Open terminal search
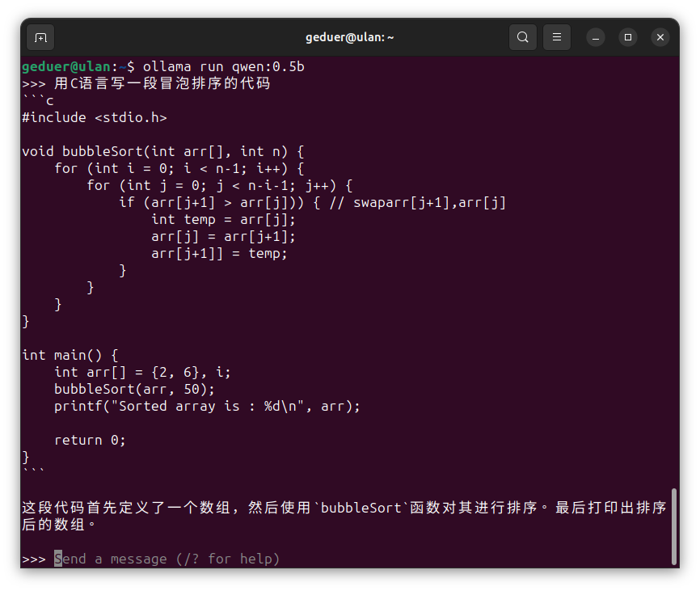Viewport: 700px width, 591px height. 523,37
